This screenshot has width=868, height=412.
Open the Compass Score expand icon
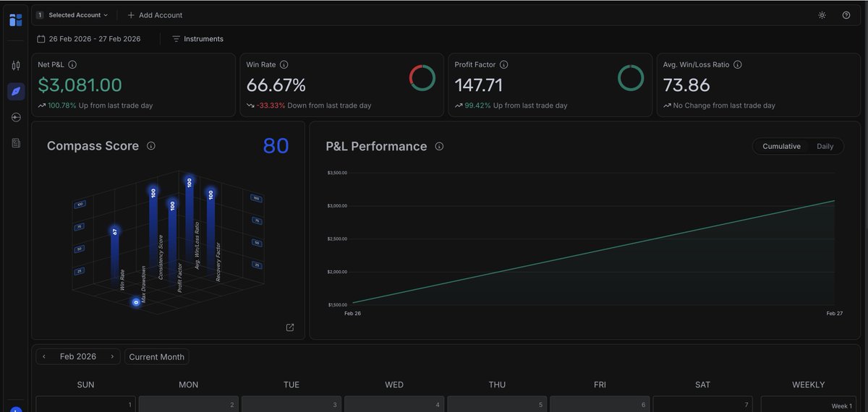click(x=290, y=327)
